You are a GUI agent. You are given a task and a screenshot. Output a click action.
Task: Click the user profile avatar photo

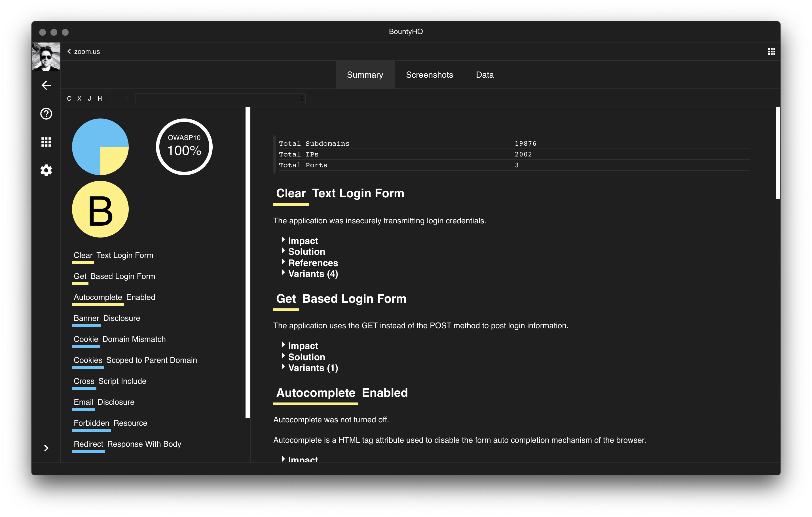pyautogui.click(x=46, y=56)
